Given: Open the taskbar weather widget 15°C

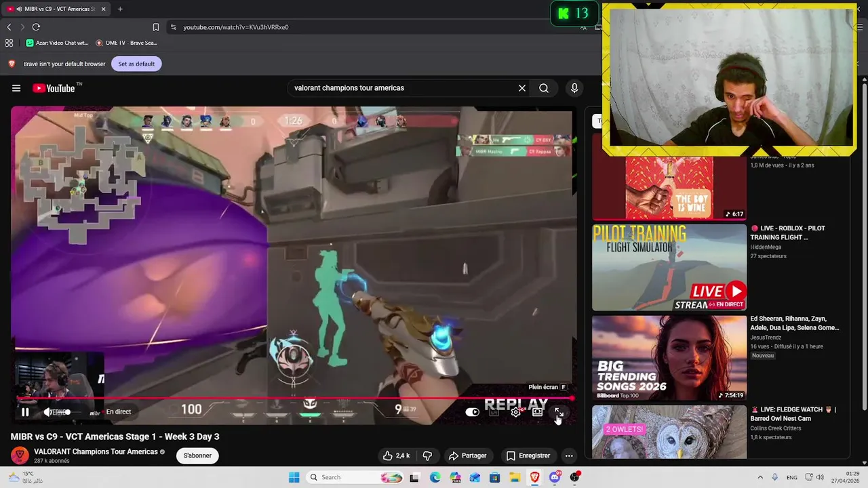Looking at the screenshot, I should 26,477.
